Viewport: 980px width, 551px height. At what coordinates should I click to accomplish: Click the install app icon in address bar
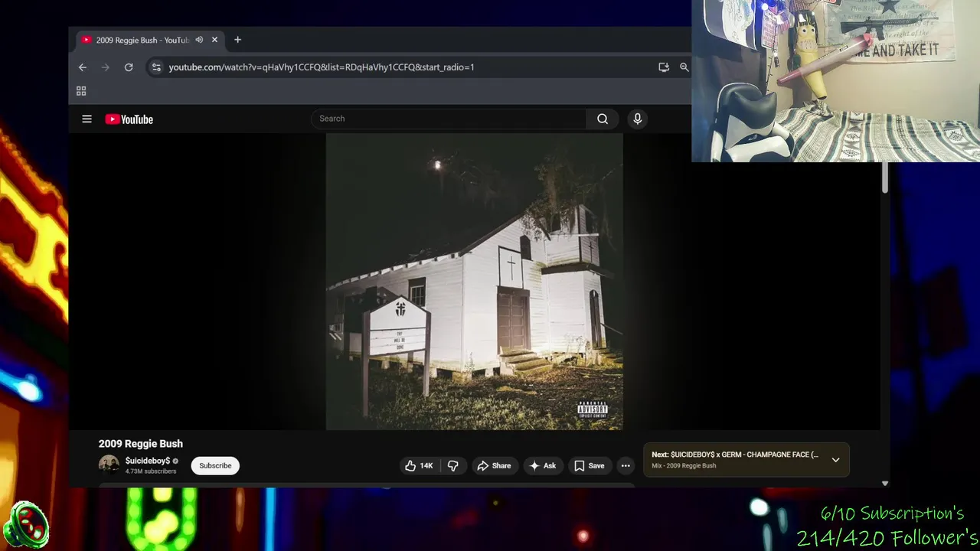[664, 67]
